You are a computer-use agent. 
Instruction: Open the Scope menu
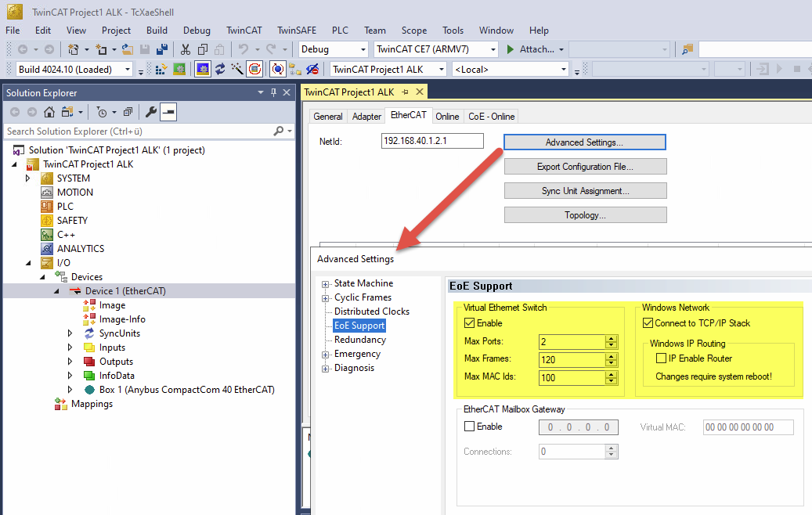coord(413,31)
